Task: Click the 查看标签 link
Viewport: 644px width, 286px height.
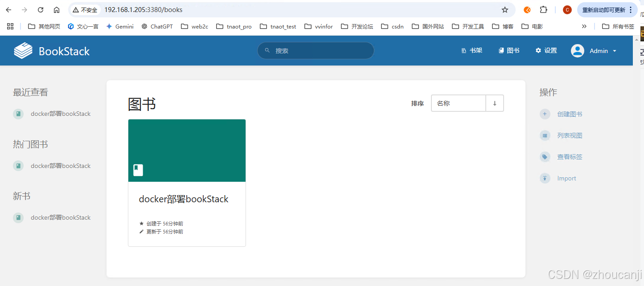Action: point(570,157)
